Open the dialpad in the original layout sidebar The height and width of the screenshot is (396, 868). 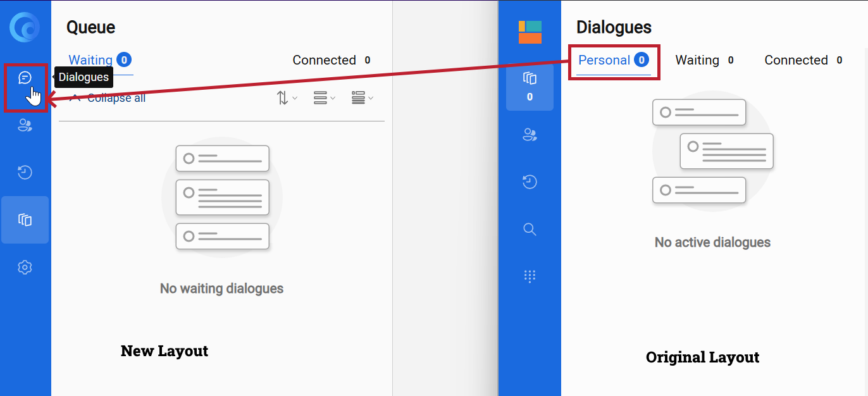coord(530,276)
